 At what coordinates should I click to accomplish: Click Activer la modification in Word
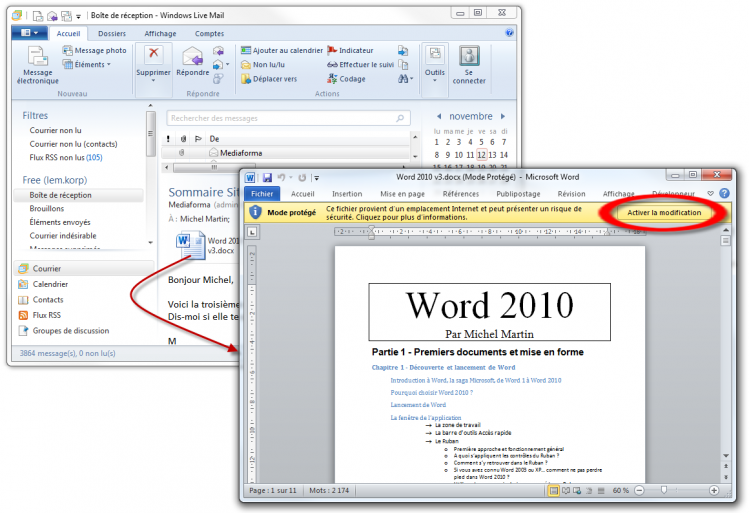pos(664,213)
